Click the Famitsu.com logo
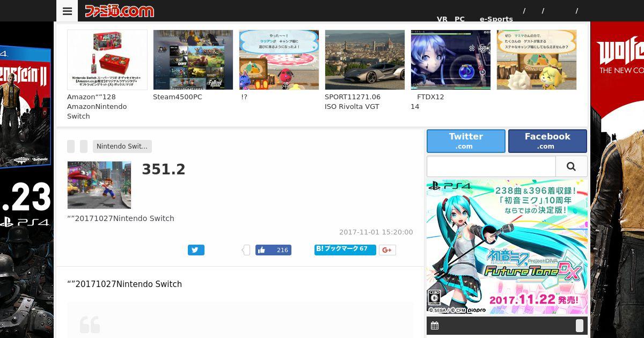 click(x=119, y=11)
